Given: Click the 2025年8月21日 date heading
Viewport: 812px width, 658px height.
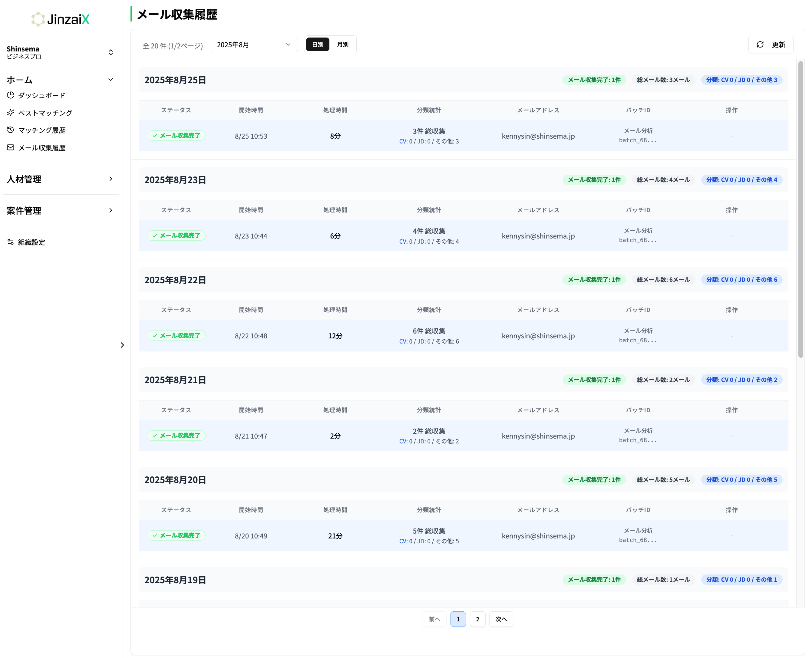Looking at the screenshot, I should tap(175, 380).
